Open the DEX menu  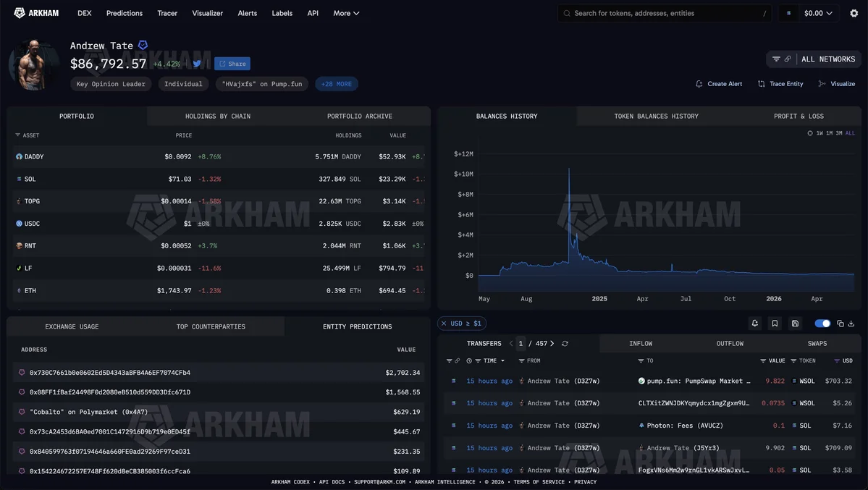[x=85, y=13]
